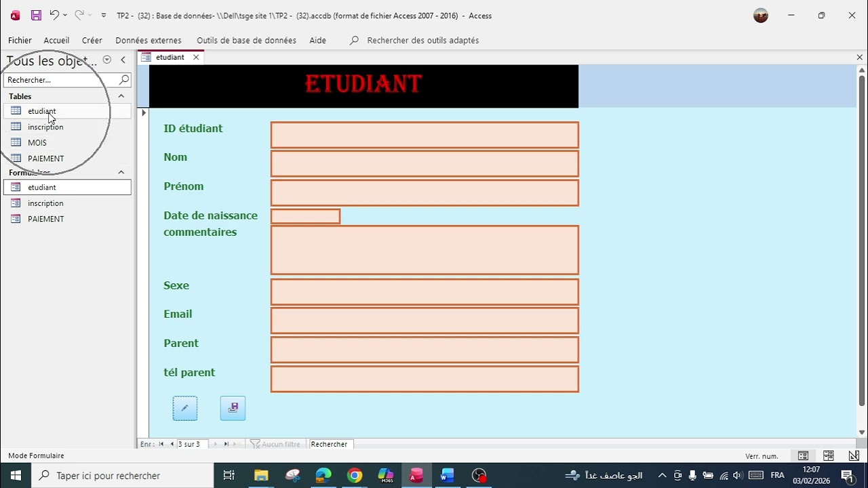Open the Undo history dropdown arrow

[65, 15]
